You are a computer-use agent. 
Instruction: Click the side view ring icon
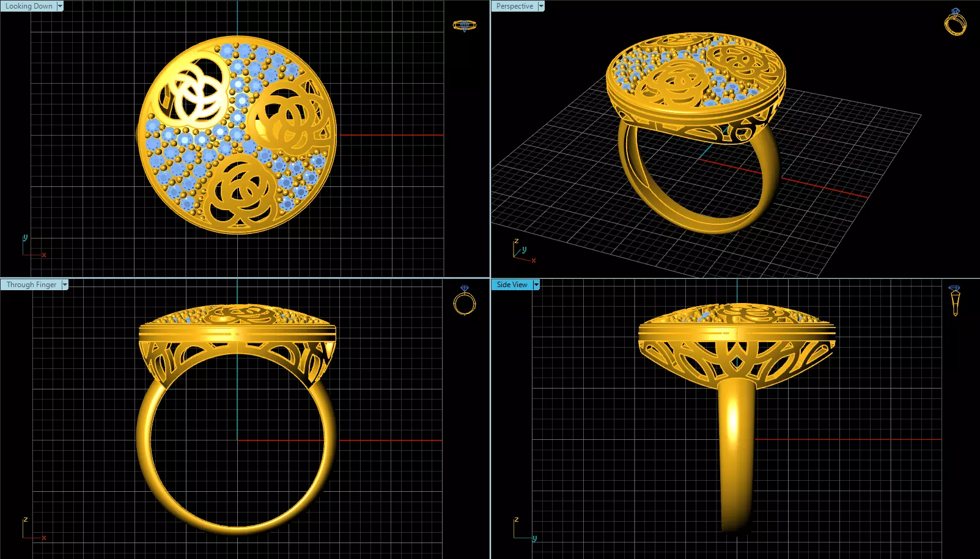tap(954, 300)
